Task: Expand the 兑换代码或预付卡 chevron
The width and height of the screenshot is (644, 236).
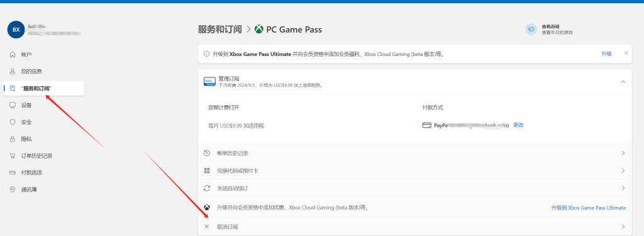Action: click(623, 171)
